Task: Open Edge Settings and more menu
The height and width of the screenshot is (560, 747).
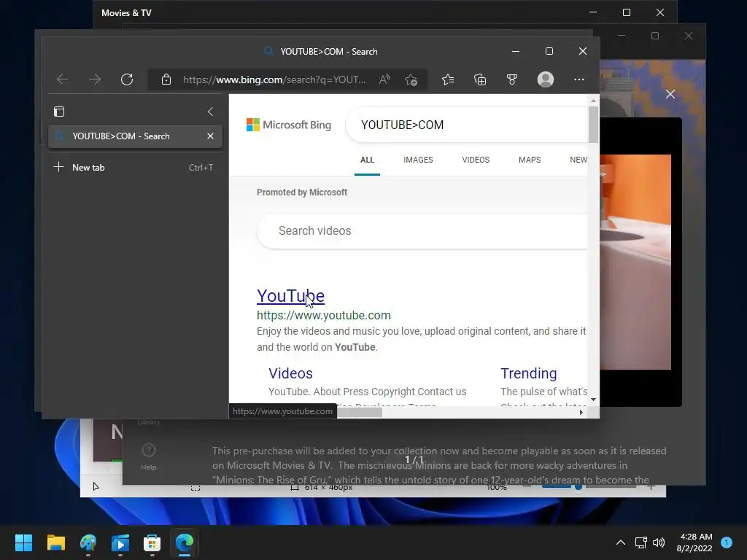Action: click(x=578, y=79)
